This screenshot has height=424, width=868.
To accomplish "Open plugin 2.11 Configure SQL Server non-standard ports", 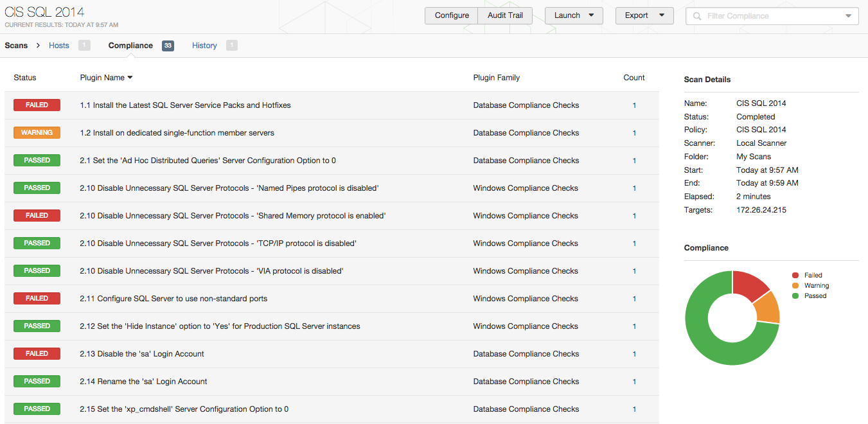I will [173, 299].
